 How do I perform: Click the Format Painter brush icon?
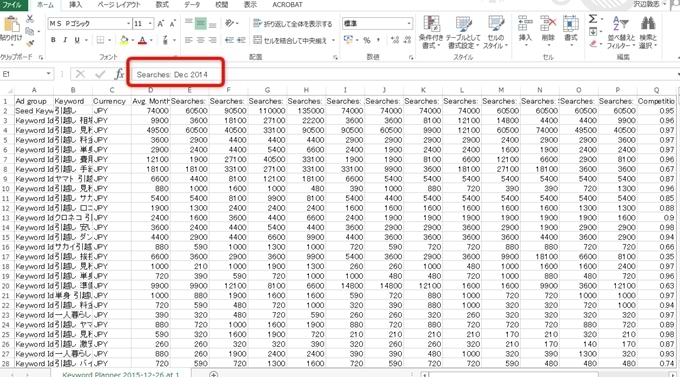(x=30, y=43)
